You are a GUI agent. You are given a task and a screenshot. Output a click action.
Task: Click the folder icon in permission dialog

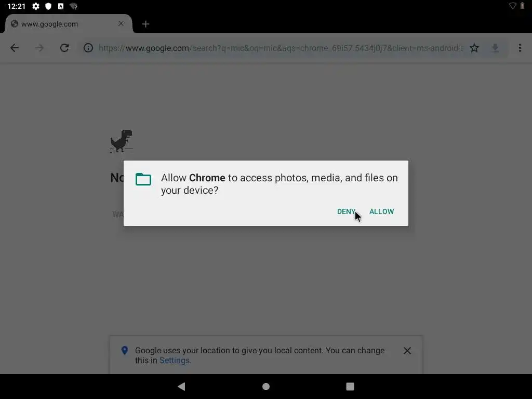tap(143, 179)
